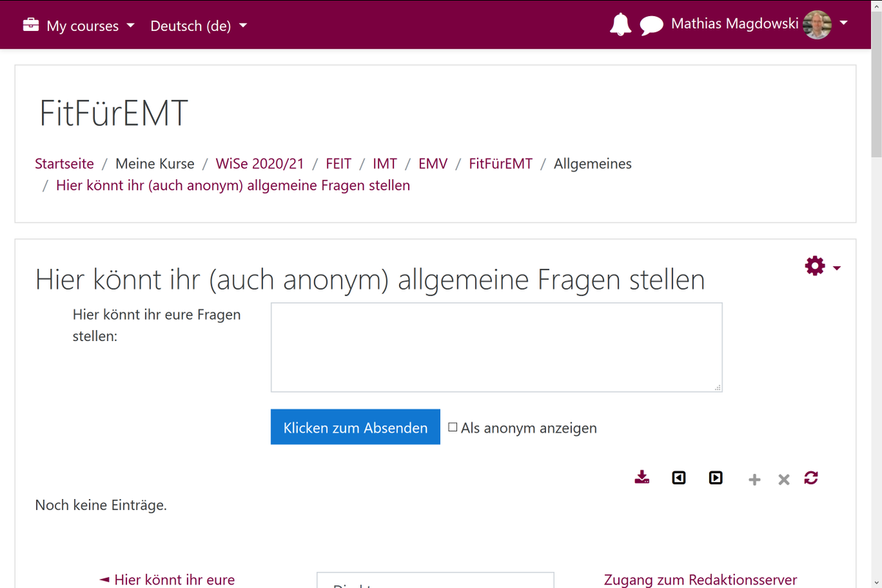The height and width of the screenshot is (588, 882).
Task: Click the gray plus icon
Action: (x=754, y=480)
